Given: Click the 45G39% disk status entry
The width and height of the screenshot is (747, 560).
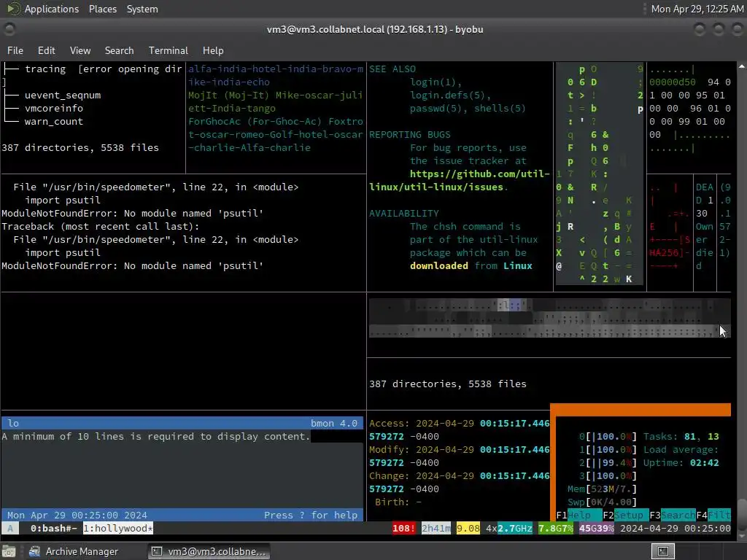Looking at the screenshot, I should [597, 529].
